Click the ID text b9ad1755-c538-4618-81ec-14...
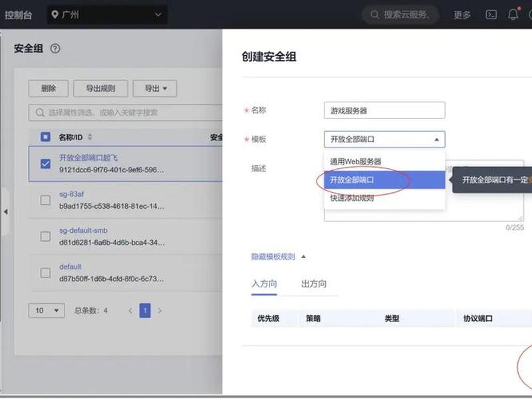 pos(112,206)
